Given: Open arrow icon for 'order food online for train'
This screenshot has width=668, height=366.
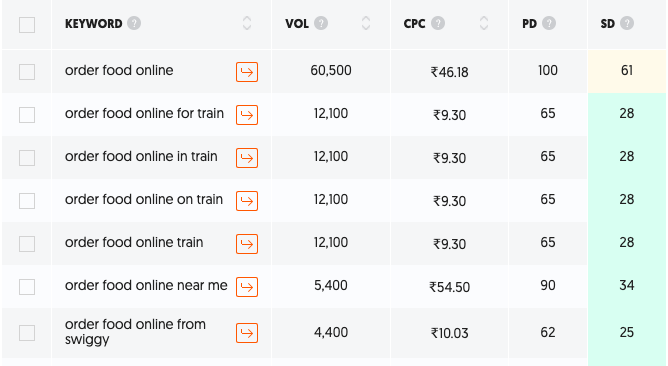Looking at the screenshot, I should 247,115.
